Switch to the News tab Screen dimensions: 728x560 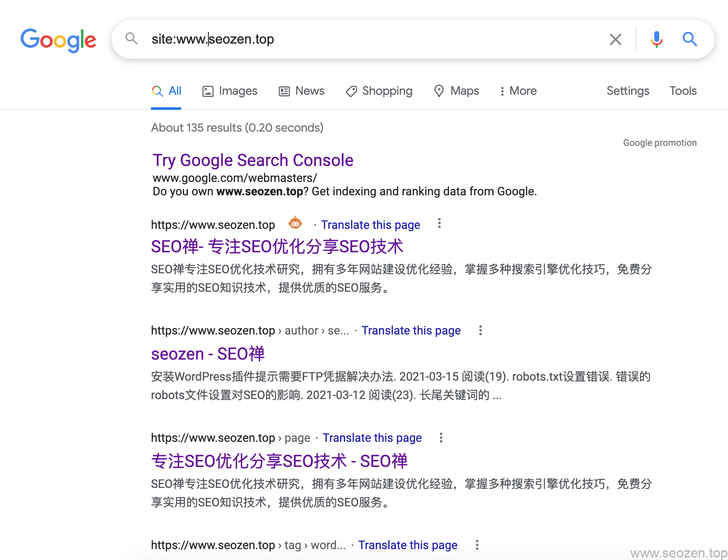point(302,91)
